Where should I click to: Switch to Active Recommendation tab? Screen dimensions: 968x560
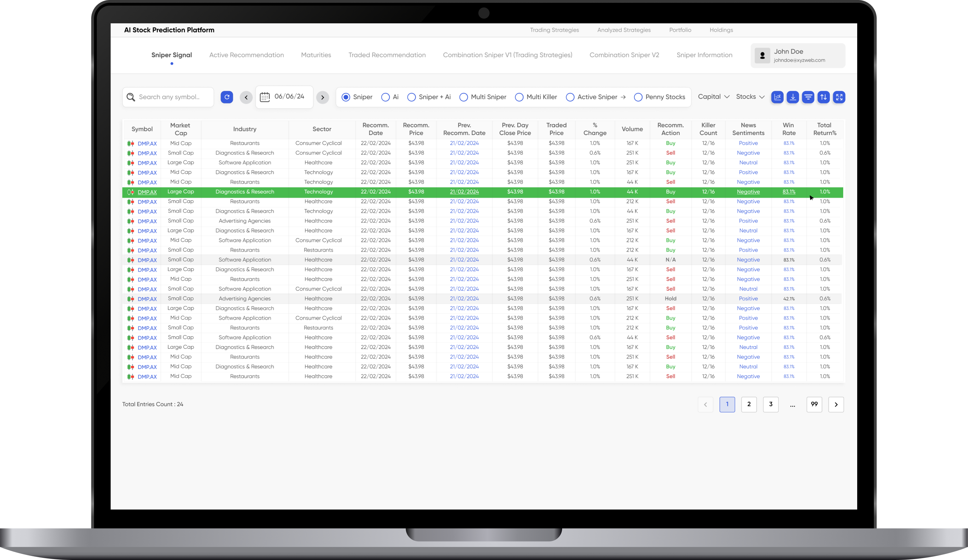coord(246,55)
